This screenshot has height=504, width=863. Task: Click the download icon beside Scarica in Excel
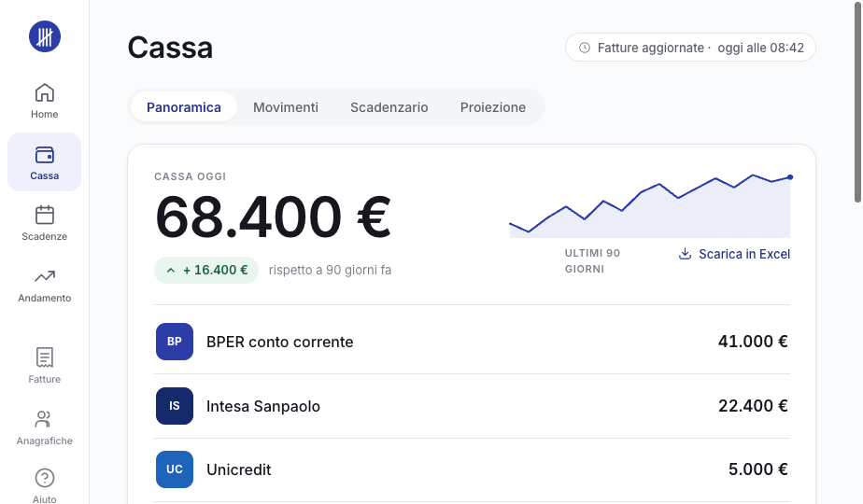pyautogui.click(x=685, y=254)
